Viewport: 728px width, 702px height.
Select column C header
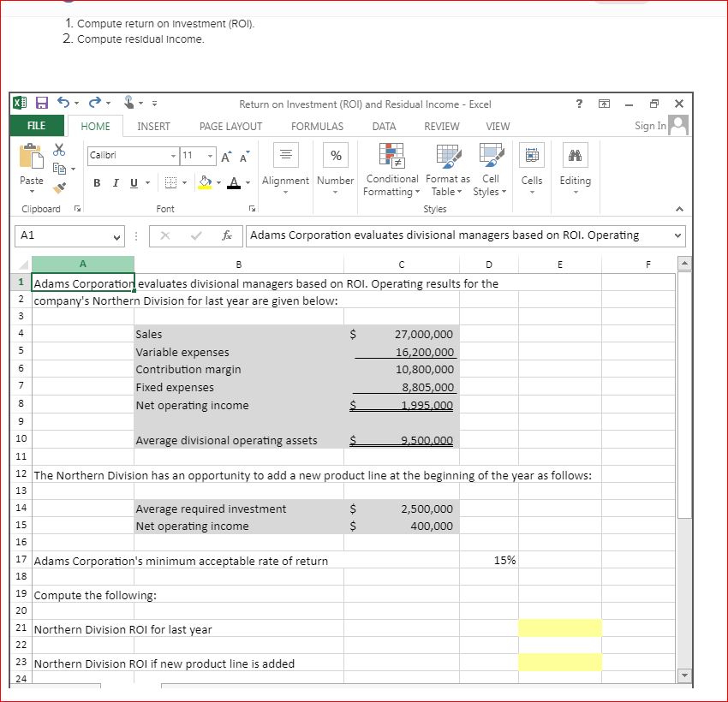(402, 265)
